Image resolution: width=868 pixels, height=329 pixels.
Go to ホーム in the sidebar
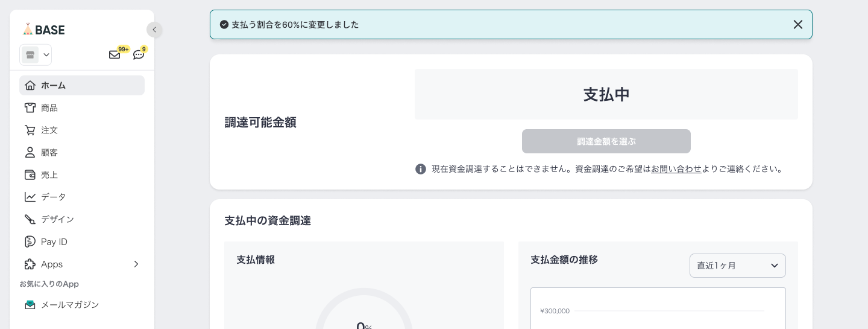pyautogui.click(x=82, y=85)
